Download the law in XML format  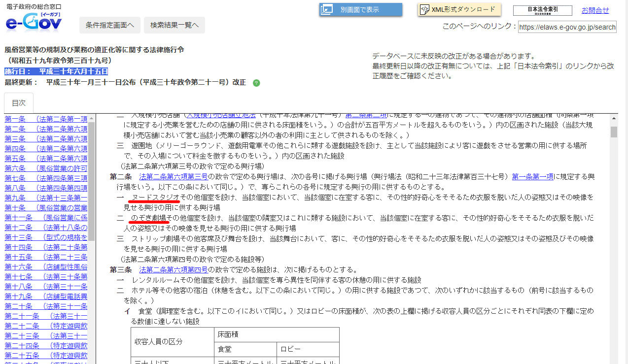[459, 9]
